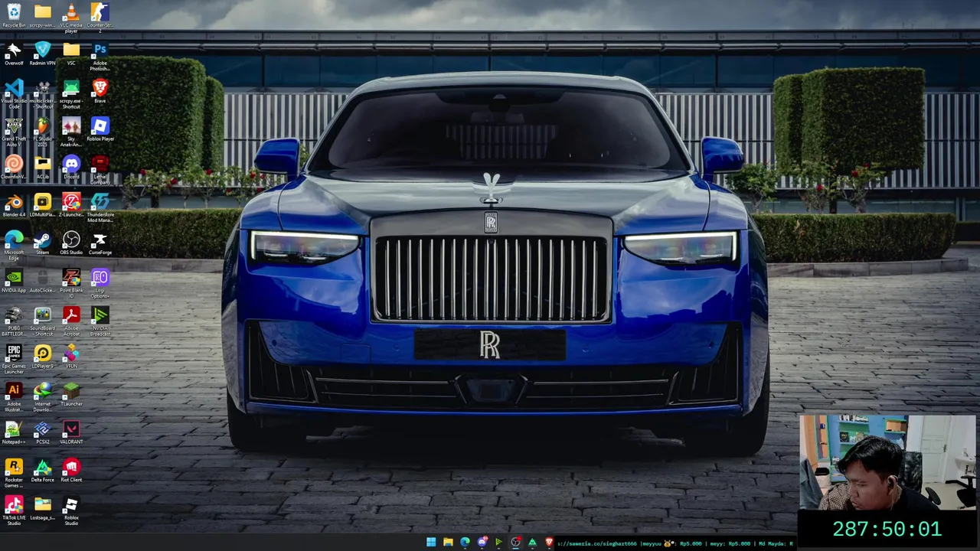The width and height of the screenshot is (980, 551).
Task: Select scrcpy.exe Shortcut icon
Action: click(x=71, y=93)
